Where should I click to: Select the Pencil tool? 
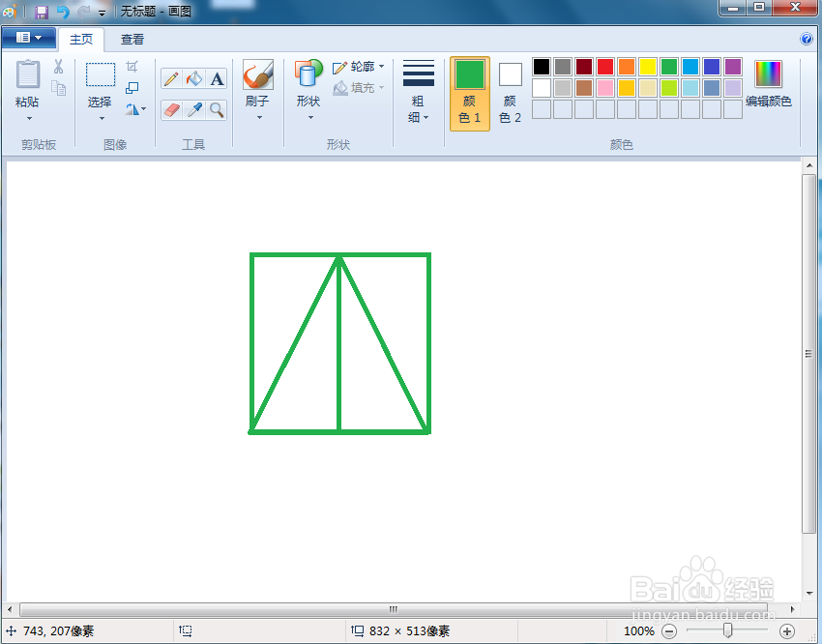pos(171,78)
